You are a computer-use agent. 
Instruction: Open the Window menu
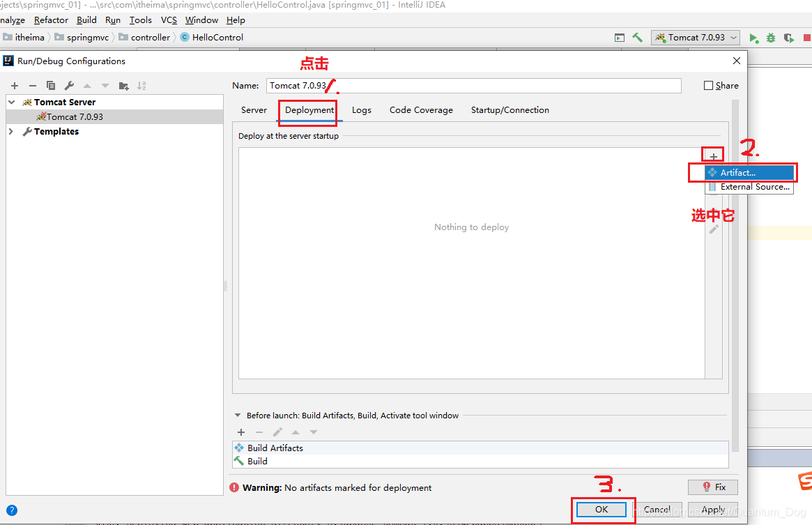coord(201,20)
